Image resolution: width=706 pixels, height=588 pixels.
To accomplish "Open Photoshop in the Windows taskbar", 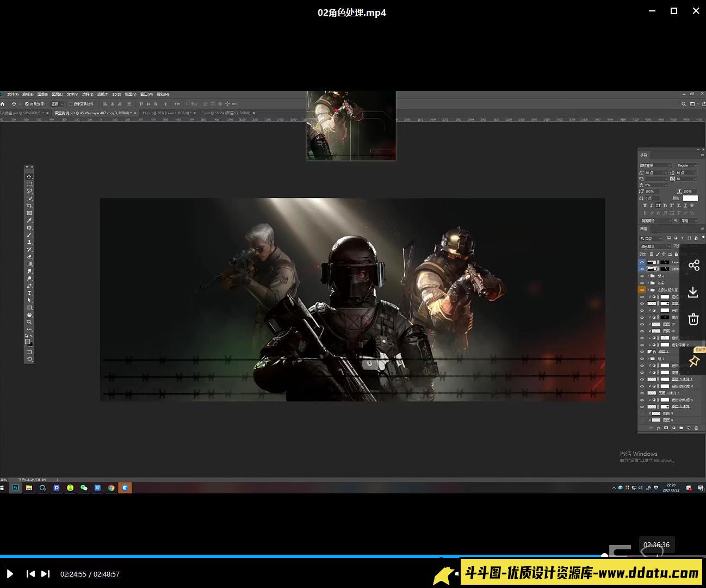I will tap(15, 488).
